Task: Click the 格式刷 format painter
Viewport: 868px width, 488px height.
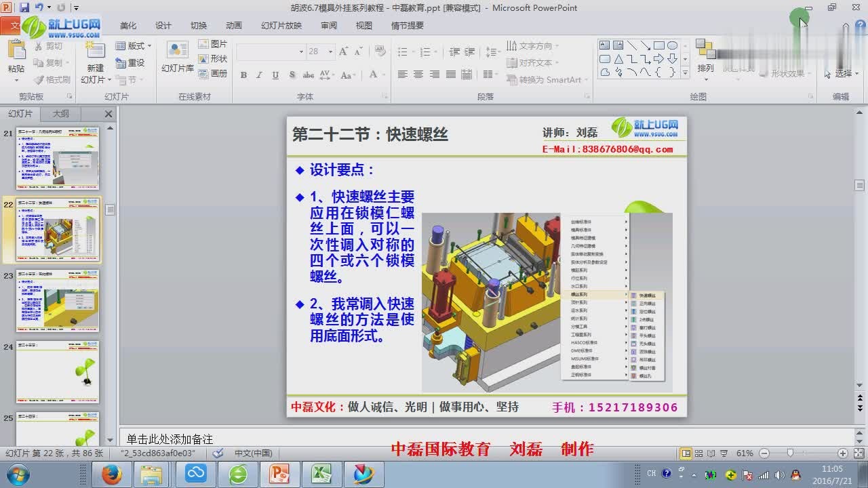Action: click(x=51, y=79)
